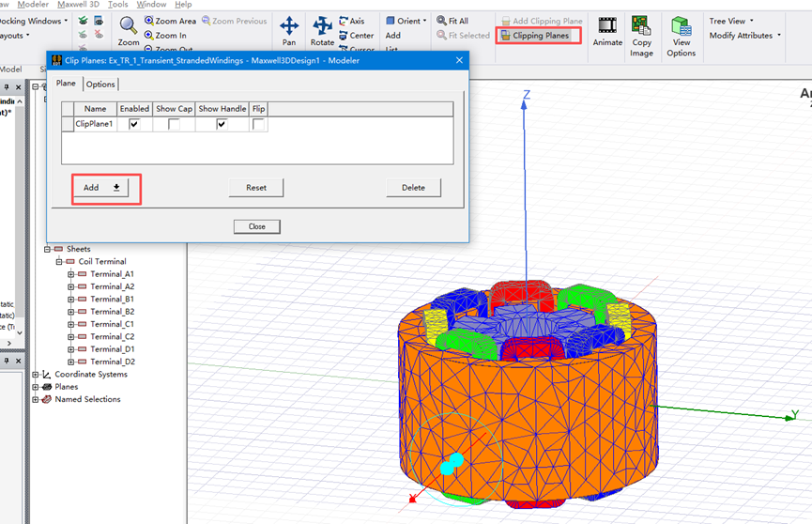Click the Named Selections icon
This screenshot has width=812, height=524.
point(47,399)
